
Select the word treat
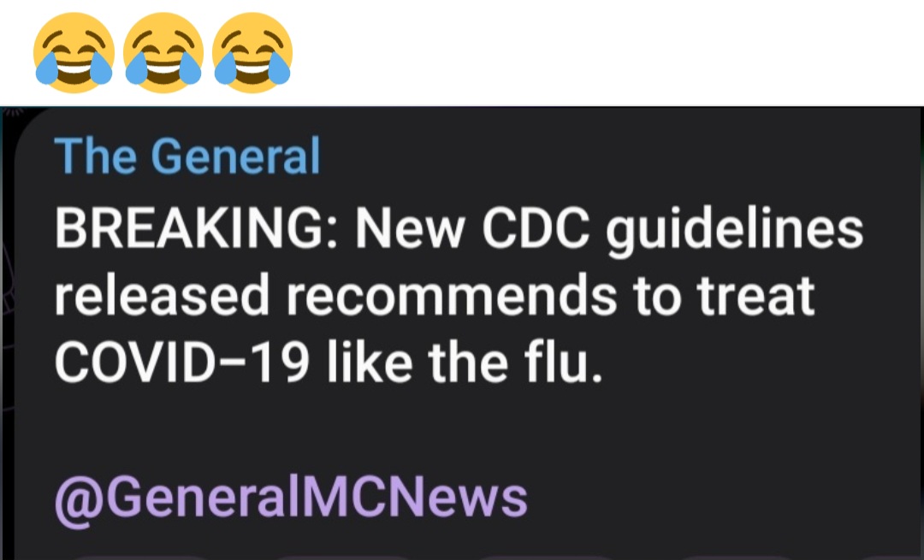click(x=756, y=296)
